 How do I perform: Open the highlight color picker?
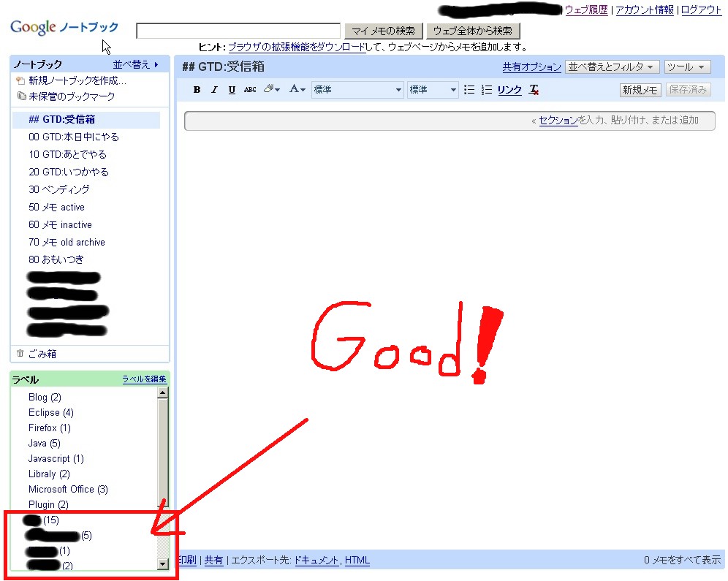(272, 89)
